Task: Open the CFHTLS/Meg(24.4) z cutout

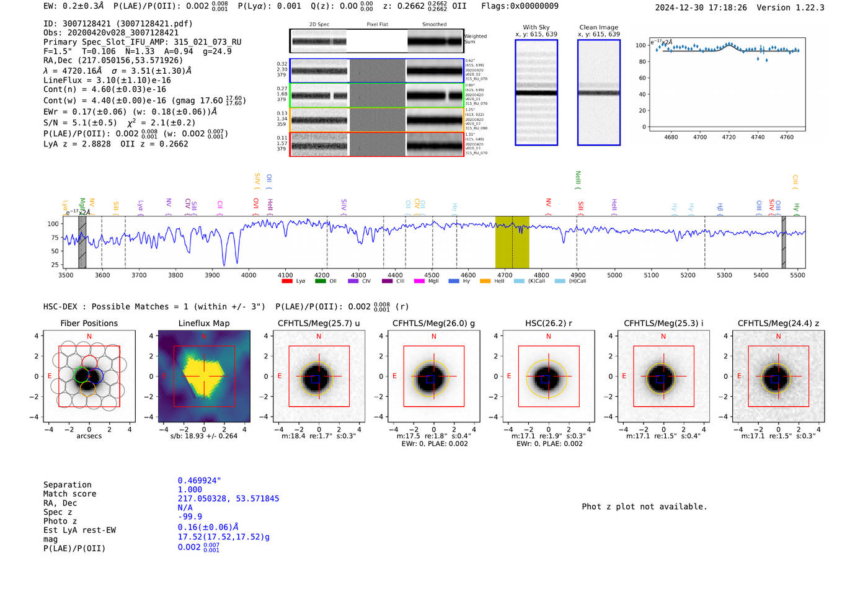Action: coord(779,376)
